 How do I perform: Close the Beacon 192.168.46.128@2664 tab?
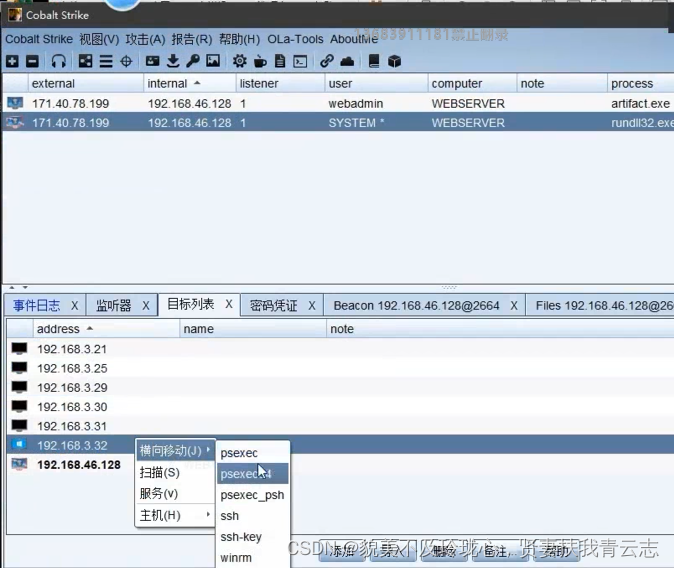(x=514, y=306)
